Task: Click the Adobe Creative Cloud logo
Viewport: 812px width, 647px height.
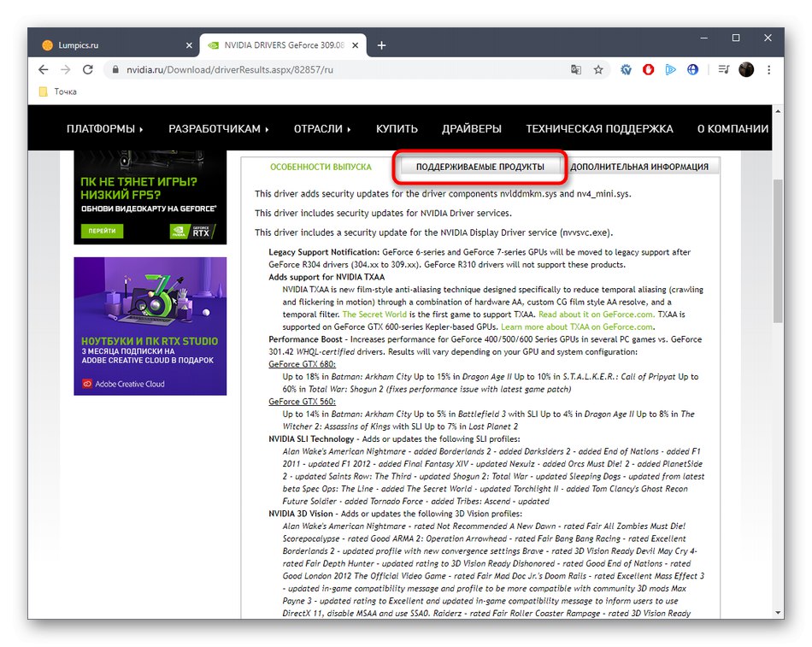Action: [x=124, y=384]
